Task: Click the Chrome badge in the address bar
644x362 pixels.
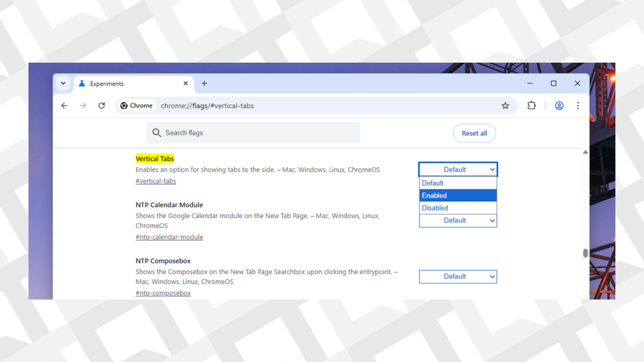Action: point(136,106)
